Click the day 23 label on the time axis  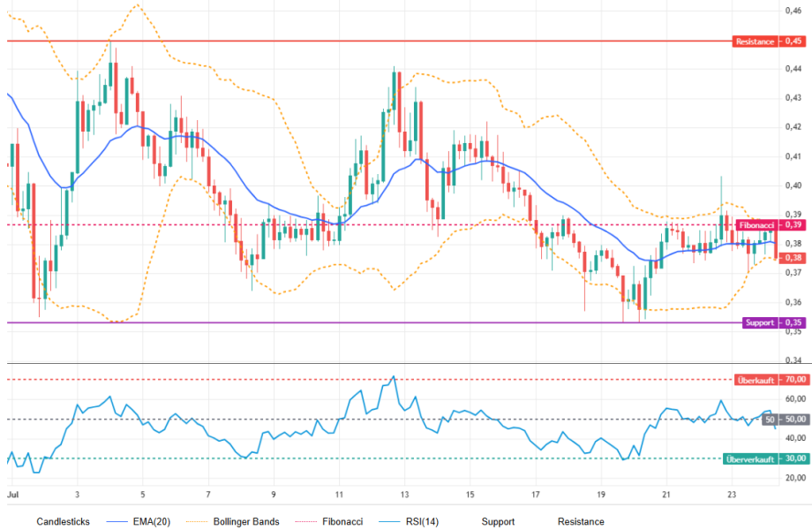[731, 495]
